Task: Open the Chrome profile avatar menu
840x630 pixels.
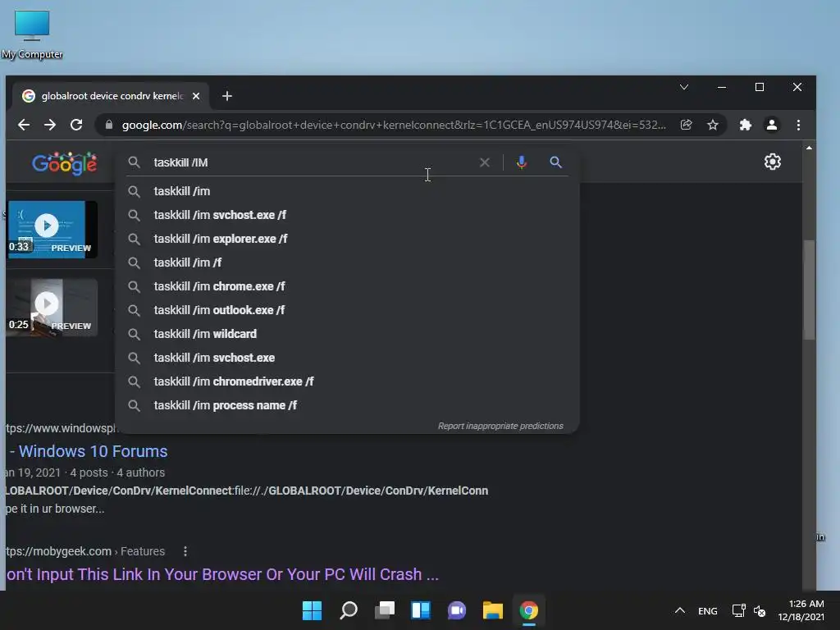Action: point(771,125)
